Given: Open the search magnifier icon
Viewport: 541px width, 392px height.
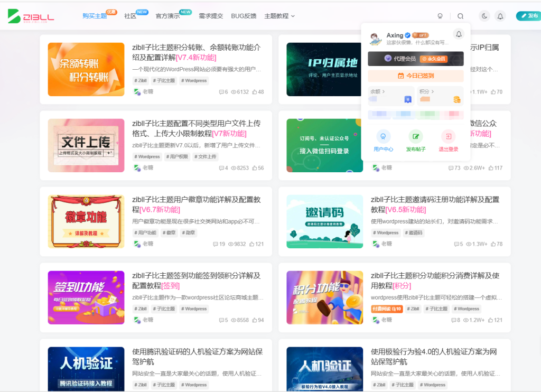Looking at the screenshot, I should tap(460, 16).
